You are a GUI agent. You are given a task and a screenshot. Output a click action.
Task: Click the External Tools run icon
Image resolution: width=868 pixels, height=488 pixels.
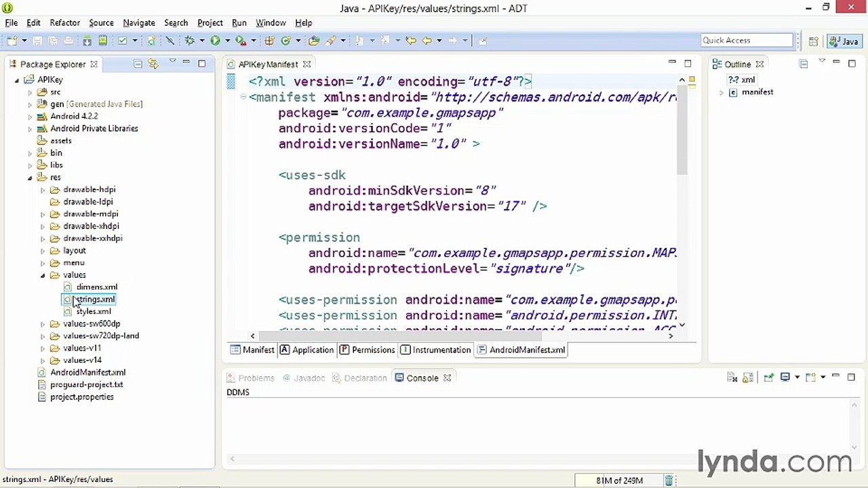tap(240, 41)
